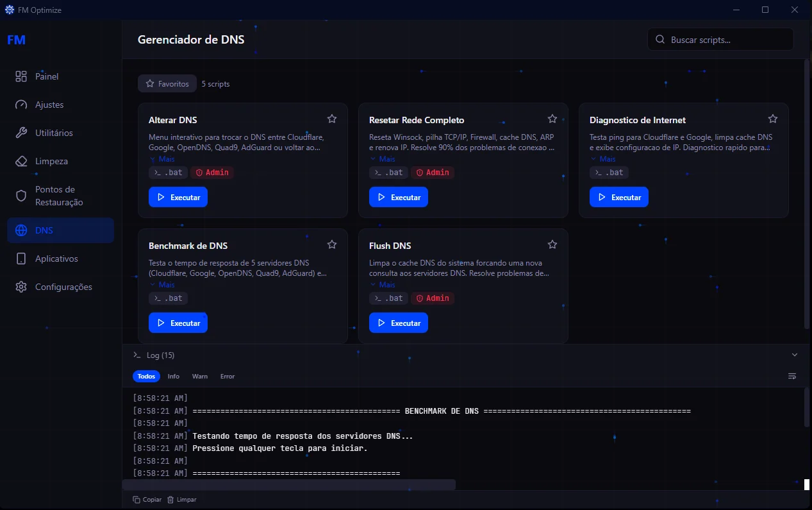This screenshot has width=812, height=510.
Task: Open Ajustes in the sidebar
Action: point(60,105)
